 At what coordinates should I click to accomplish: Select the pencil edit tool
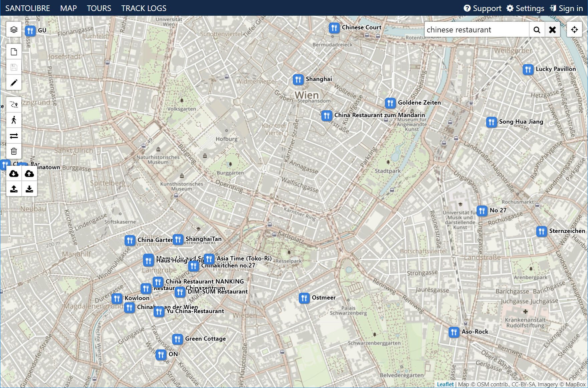[14, 83]
